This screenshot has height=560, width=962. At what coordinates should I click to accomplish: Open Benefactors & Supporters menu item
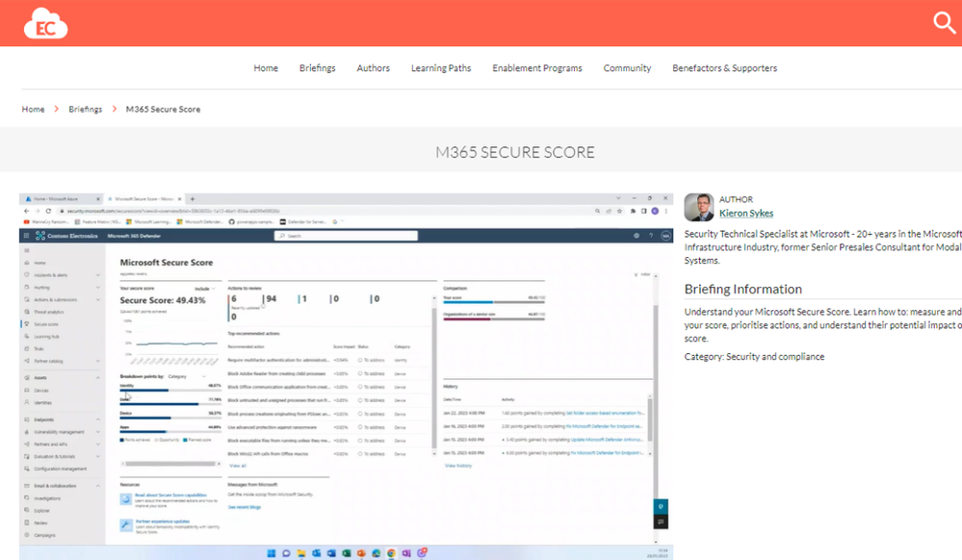pos(724,68)
